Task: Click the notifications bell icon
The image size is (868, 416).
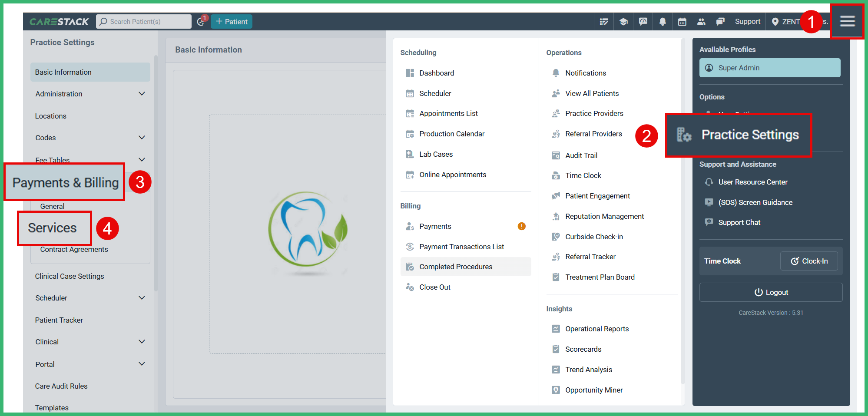Action: pyautogui.click(x=662, y=21)
